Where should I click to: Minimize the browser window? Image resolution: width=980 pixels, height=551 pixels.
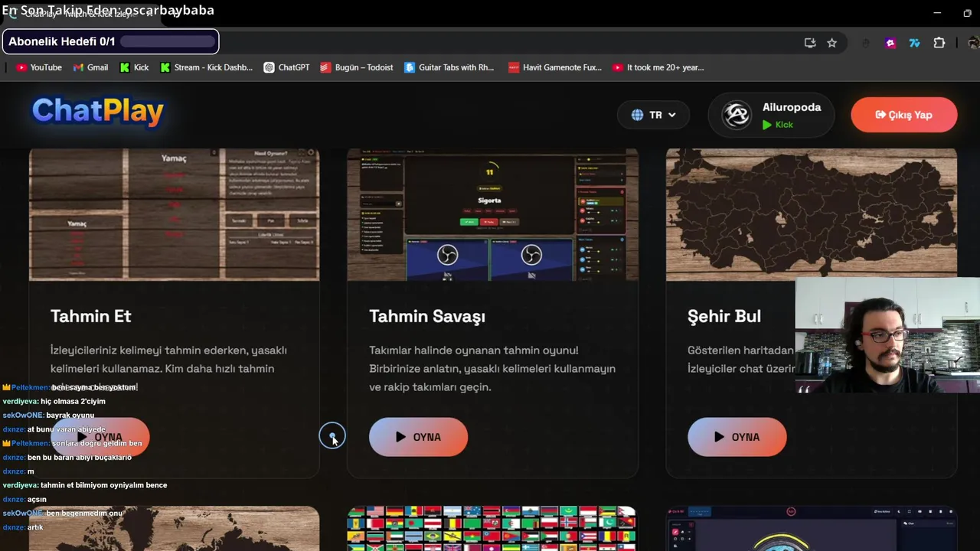pyautogui.click(x=937, y=13)
